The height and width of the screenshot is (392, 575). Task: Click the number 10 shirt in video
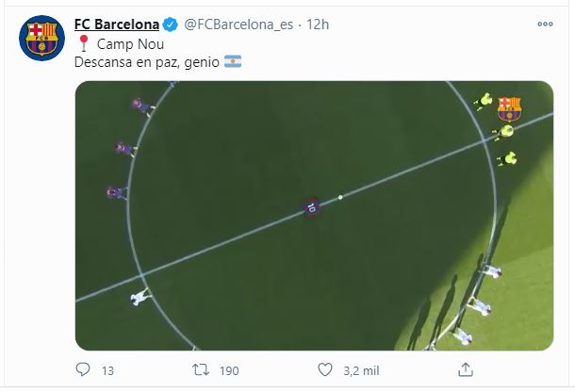tap(311, 207)
